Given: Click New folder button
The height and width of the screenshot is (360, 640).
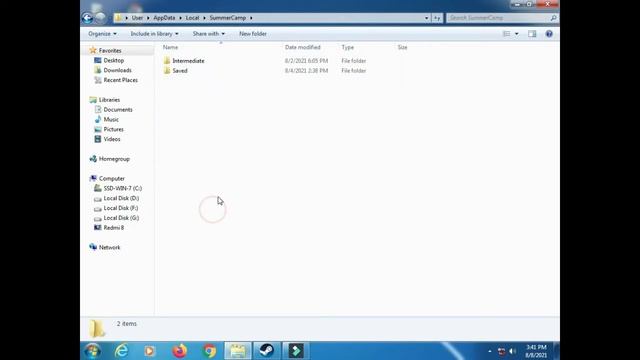Looking at the screenshot, I should click(x=253, y=34).
